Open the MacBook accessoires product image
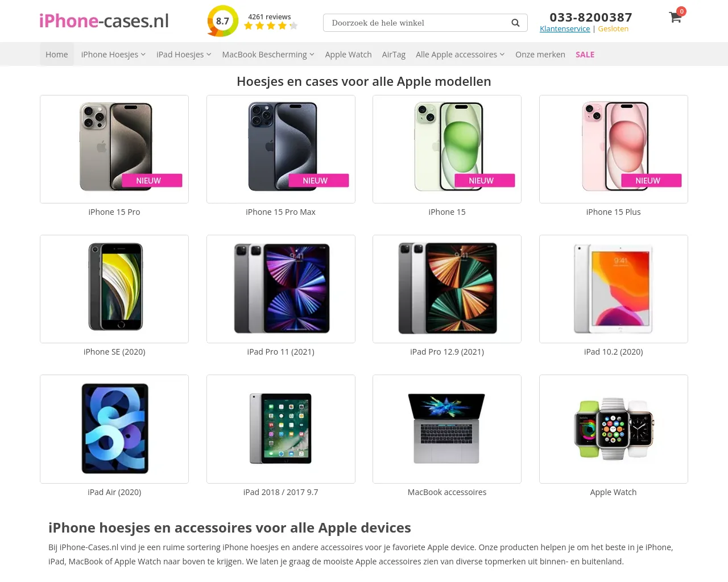728x582 pixels. tap(447, 429)
